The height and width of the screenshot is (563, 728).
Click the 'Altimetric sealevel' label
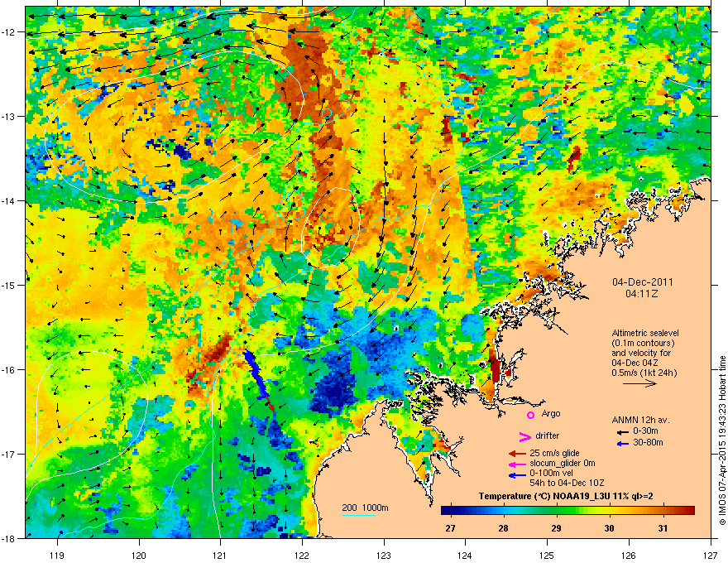(x=645, y=333)
